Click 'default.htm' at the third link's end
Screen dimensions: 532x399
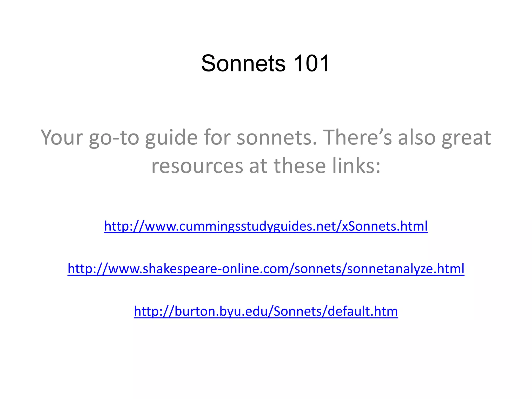[363, 311]
